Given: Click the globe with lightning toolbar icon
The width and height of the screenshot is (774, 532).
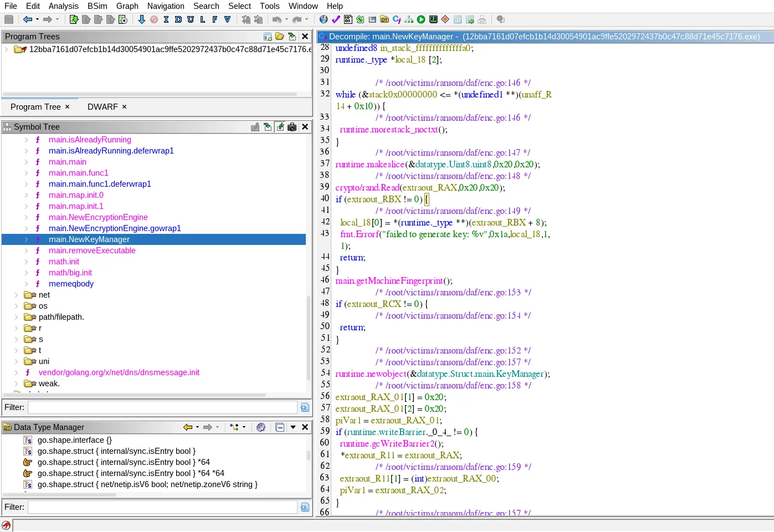Looking at the screenshot, I should [324, 19].
